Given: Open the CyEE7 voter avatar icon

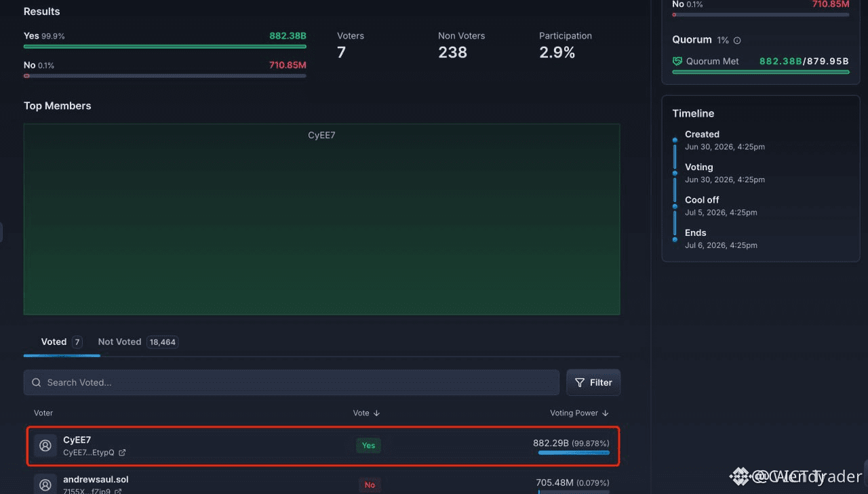Looking at the screenshot, I should (45, 445).
